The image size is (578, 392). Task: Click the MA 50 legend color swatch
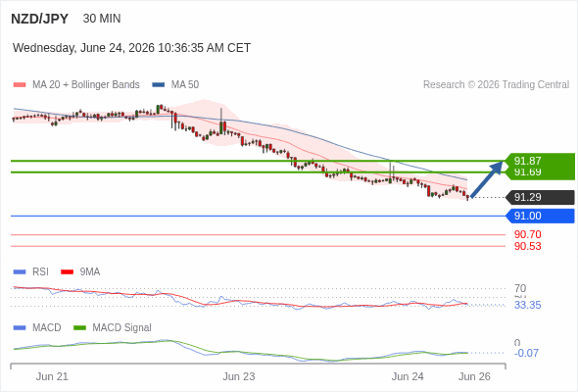159,85
